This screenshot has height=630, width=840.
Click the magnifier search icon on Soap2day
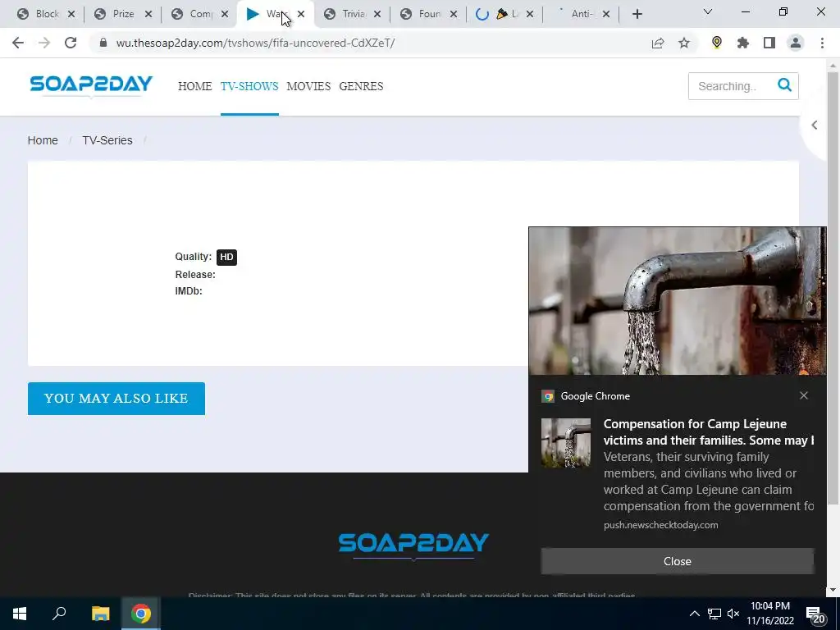click(x=784, y=85)
